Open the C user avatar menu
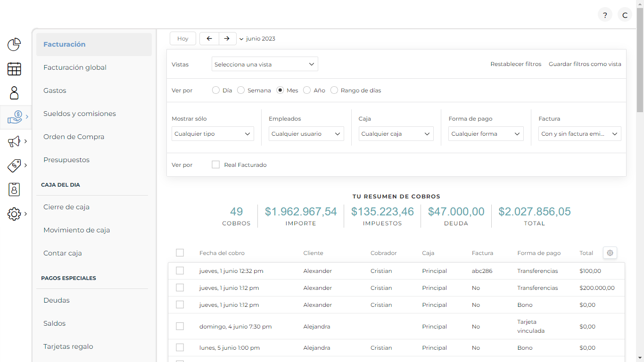The width and height of the screenshot is (644, 362). (625, 15)
